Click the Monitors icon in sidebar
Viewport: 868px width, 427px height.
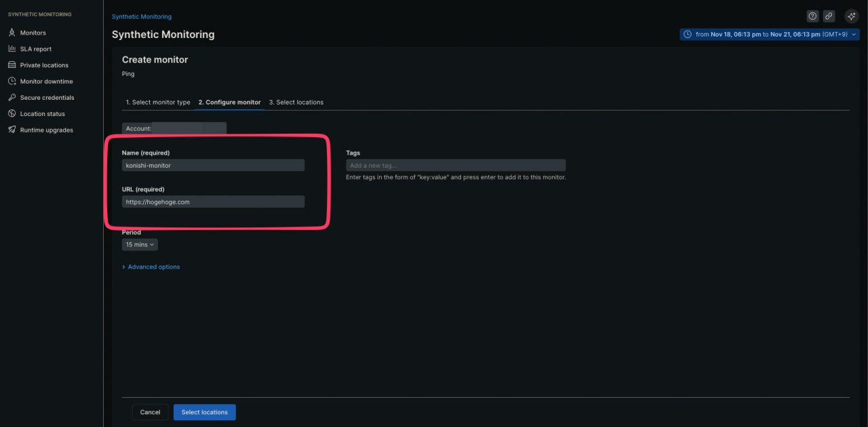(12, 33)
